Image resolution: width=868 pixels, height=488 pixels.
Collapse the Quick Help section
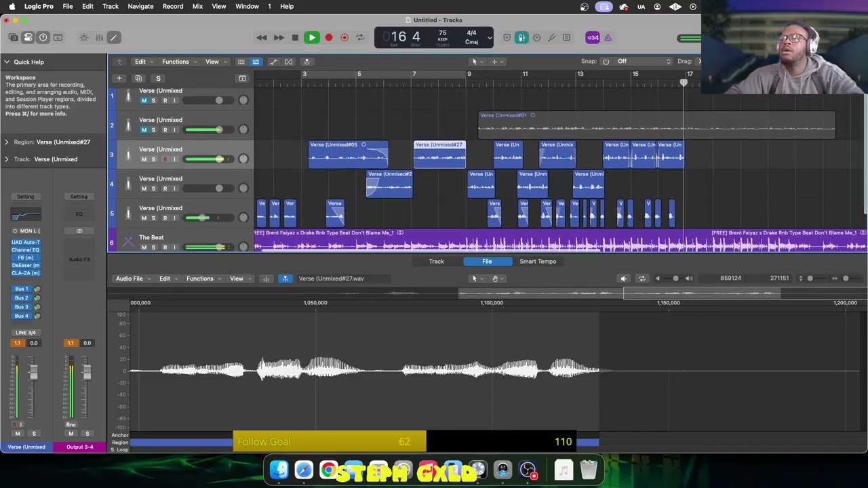click(7, 62)
